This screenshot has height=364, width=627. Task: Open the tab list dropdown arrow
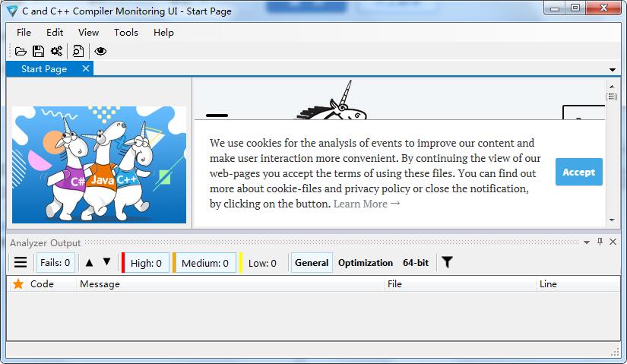pyautogui.click(x=613, y=70)
